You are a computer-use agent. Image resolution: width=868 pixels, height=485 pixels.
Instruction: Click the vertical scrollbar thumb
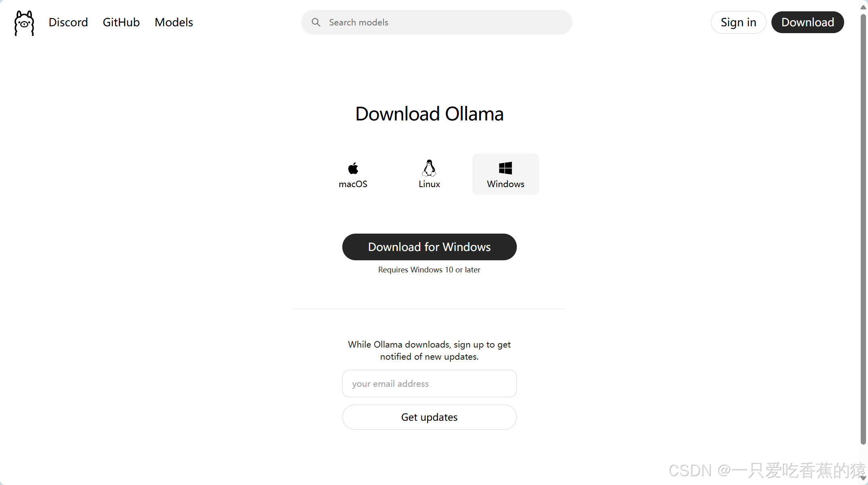pos(863,229)
